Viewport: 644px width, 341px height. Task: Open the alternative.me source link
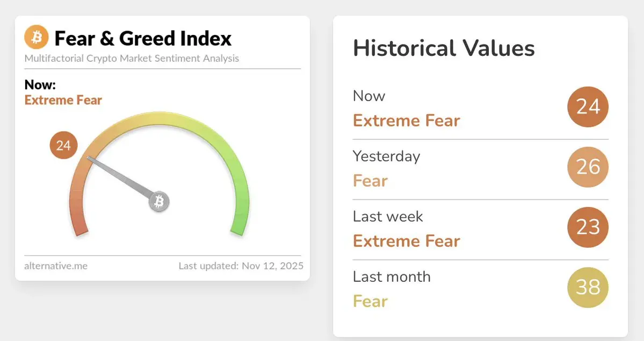56,266
